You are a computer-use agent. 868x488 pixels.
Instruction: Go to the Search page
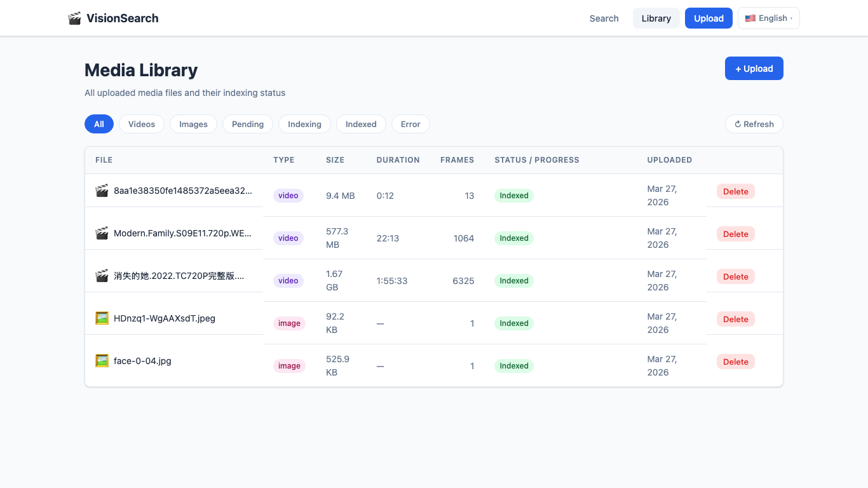(604, 18)
